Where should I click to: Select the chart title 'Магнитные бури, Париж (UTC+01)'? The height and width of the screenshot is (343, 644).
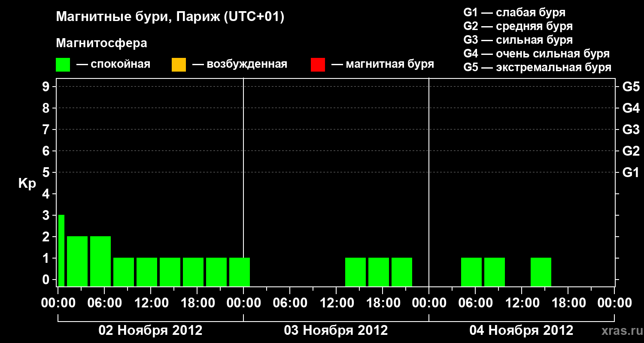tap(170, 17)
